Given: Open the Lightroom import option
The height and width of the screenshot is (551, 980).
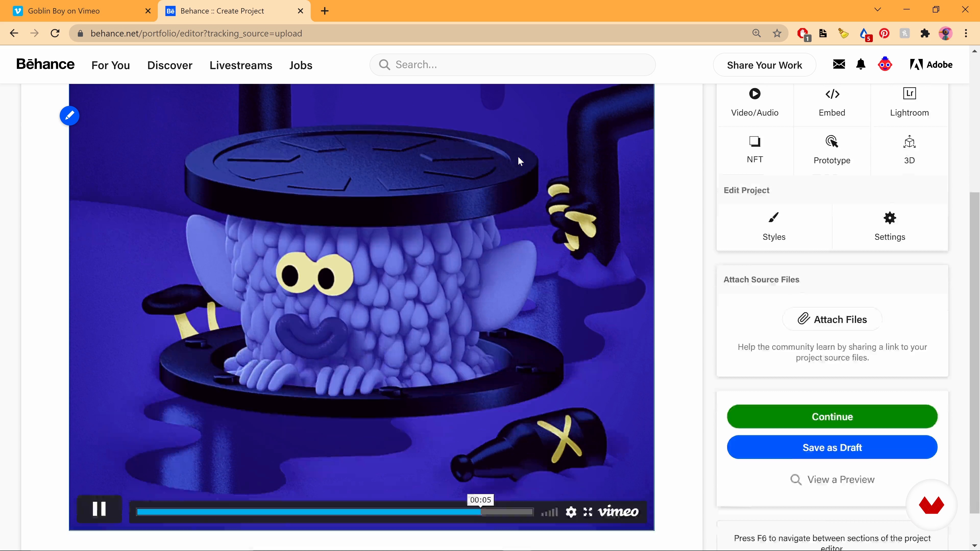Looking at the screenshot, I should 909,102.
